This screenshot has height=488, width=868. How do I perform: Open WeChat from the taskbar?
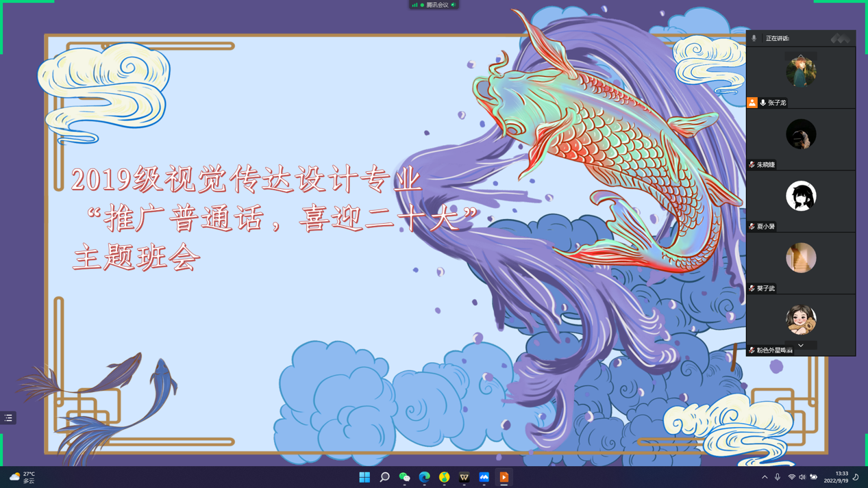tap(404, 477)
